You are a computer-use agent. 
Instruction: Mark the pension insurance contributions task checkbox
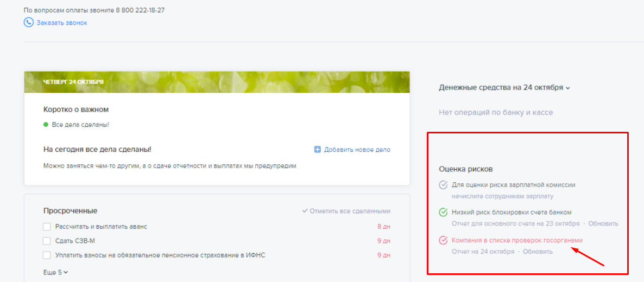tap(47, 255)
